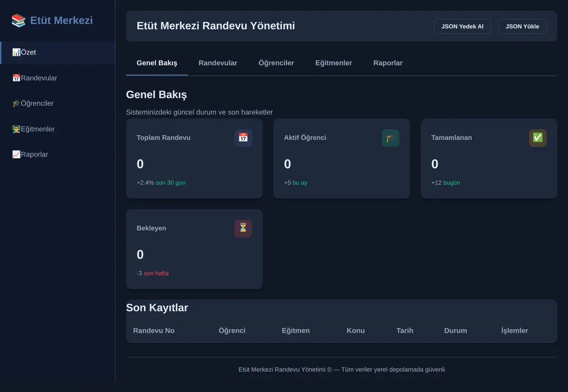Click the chart icon next to Özet
This screenshot has height=392, width=568.
(16, 52)
